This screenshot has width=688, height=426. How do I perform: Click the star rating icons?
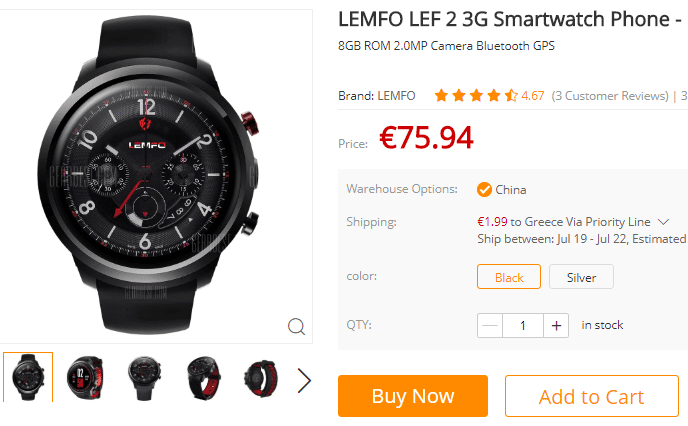pos(476,95)
